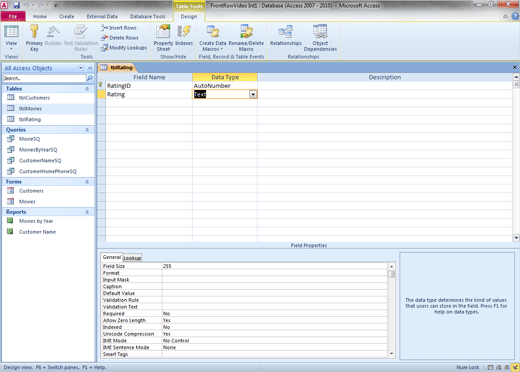Collapse the Queries group
The width and height of the screenshot is (520, 372).
(87, 130)
